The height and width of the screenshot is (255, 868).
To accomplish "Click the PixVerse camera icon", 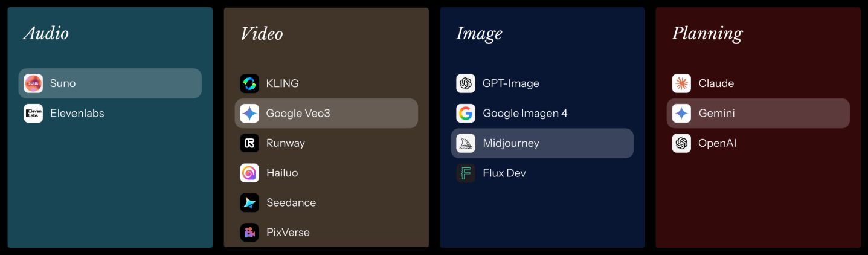I will [x=249, y=232].
